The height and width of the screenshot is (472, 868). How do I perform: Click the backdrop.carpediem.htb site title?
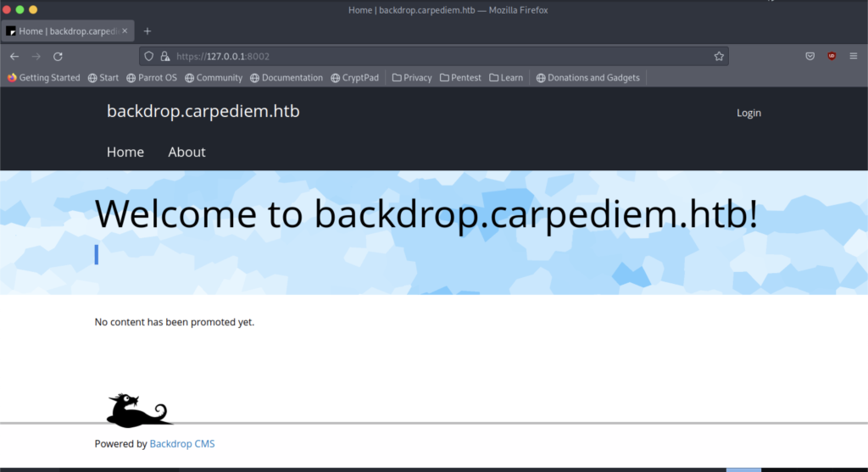(x=203, y=112)
